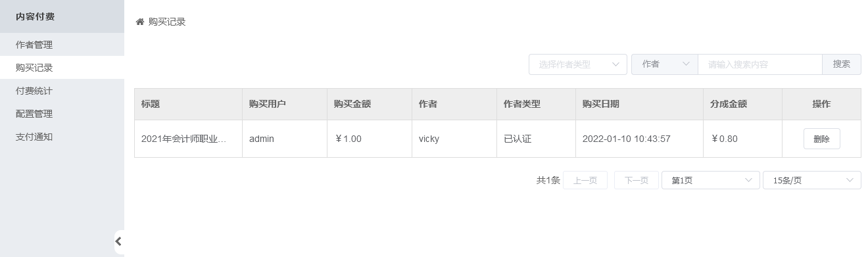Viewport: 868px width, 257px height.
Task: Click the 上一页 pagination button
Action: point(585,180)
